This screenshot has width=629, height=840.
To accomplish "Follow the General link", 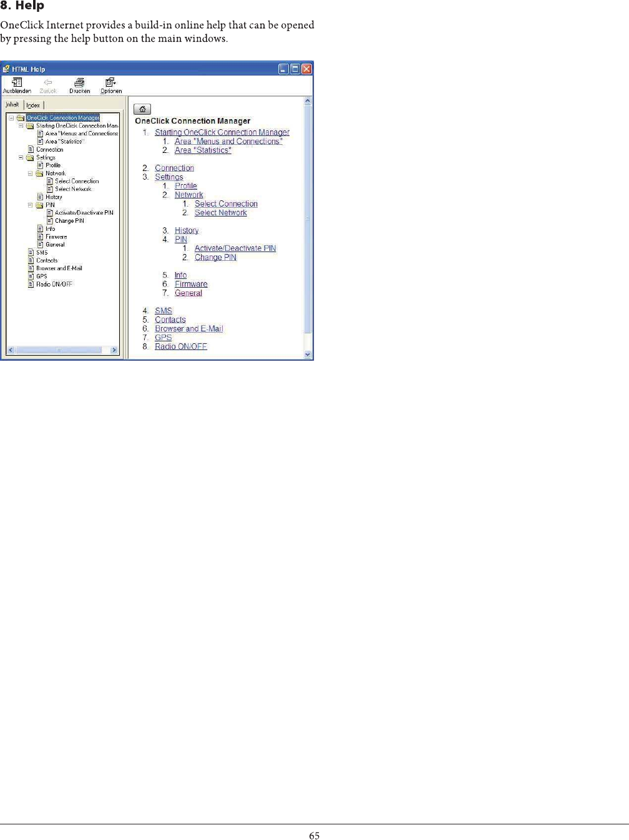I will coord(188,293).
